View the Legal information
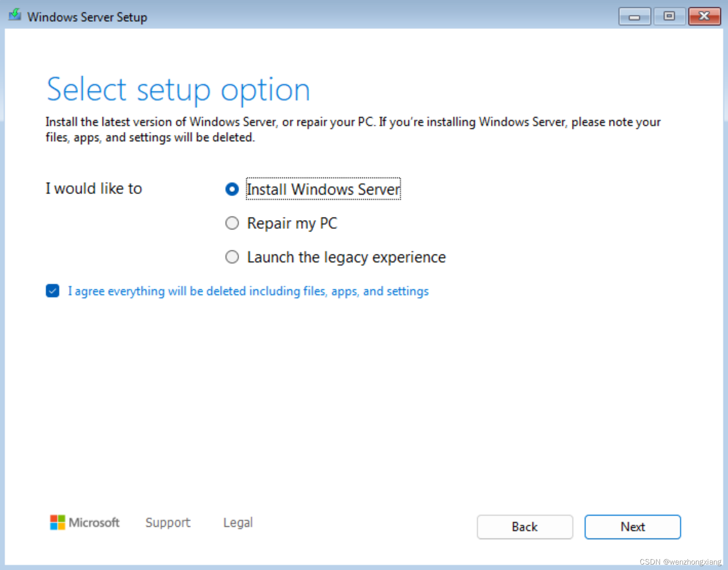 (x=237, y=523)
